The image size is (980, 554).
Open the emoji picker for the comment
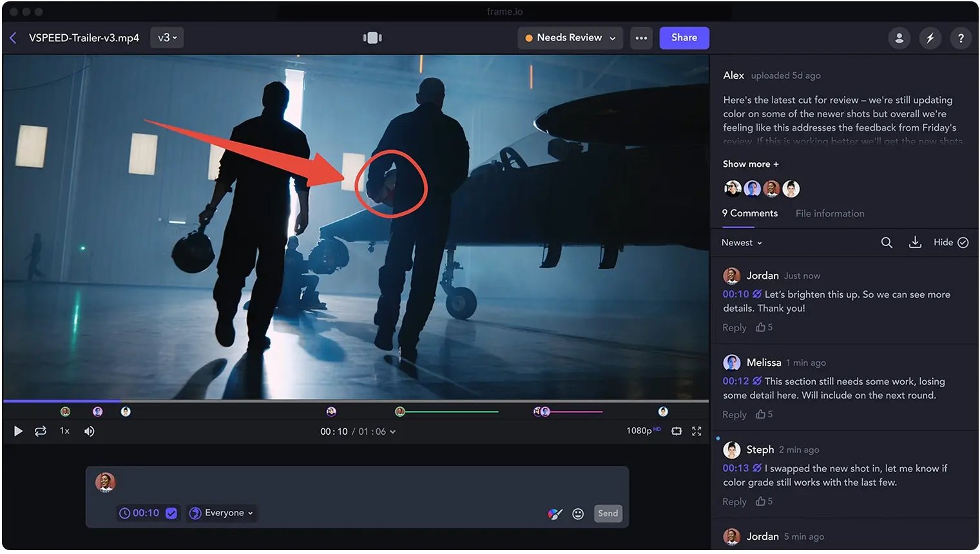[578, 513]
